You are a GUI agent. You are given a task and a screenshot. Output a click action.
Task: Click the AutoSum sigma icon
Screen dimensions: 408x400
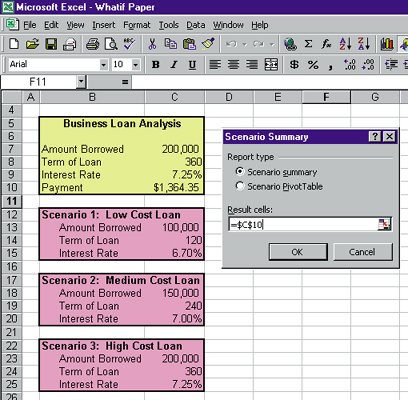(308, 44)
